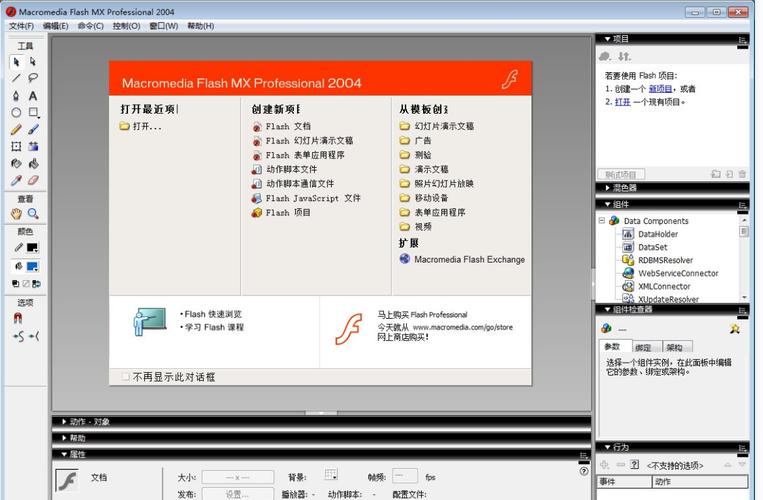Open the 窗口(W) menu

(x=164, y=26)
